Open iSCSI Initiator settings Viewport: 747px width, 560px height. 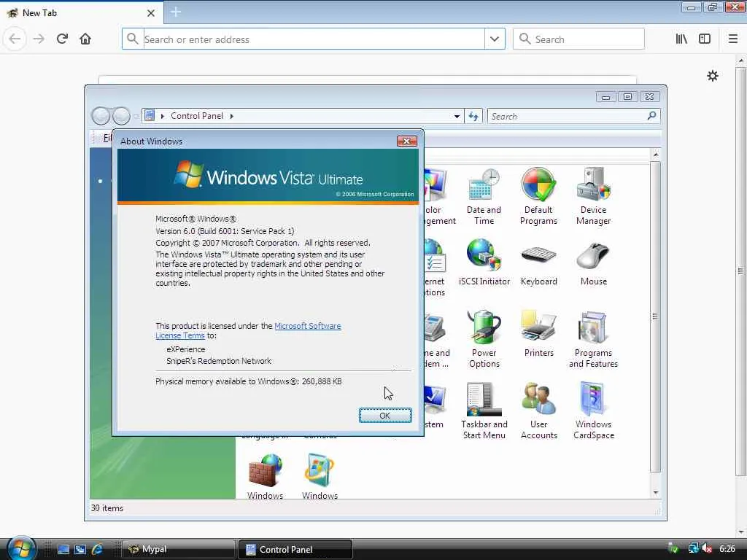(x=484, y=262)
